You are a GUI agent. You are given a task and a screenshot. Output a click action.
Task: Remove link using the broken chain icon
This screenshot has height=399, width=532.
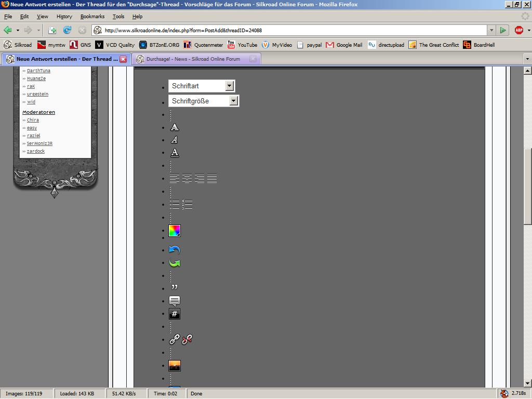[187, 340]
